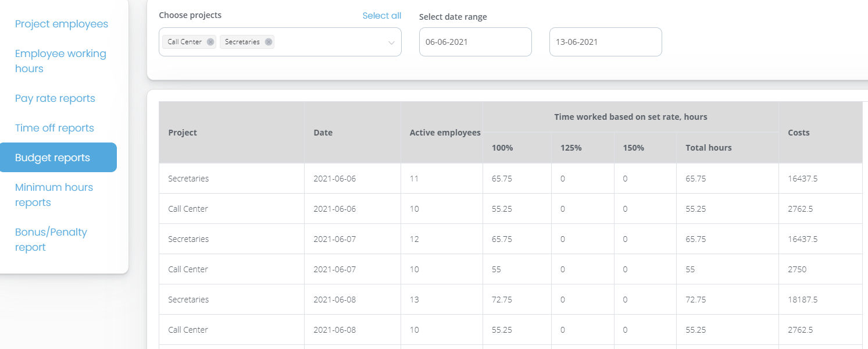
Task: Click cost value 2750
Action: coord(797,269)
